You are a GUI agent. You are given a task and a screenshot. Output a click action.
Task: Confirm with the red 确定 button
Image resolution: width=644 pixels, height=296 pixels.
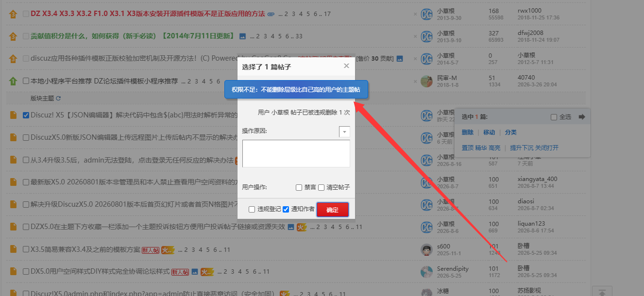pyautogui.click(x=333, y=210)
